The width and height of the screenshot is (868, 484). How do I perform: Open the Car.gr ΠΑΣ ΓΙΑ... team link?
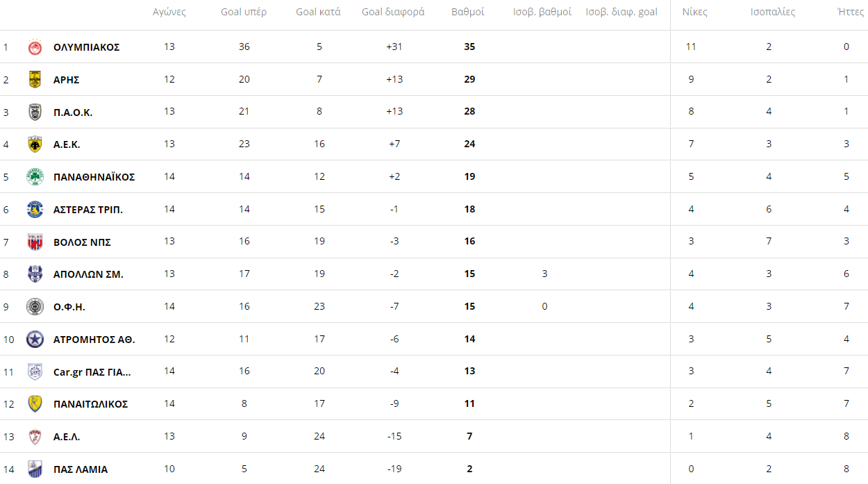(92, 372)
